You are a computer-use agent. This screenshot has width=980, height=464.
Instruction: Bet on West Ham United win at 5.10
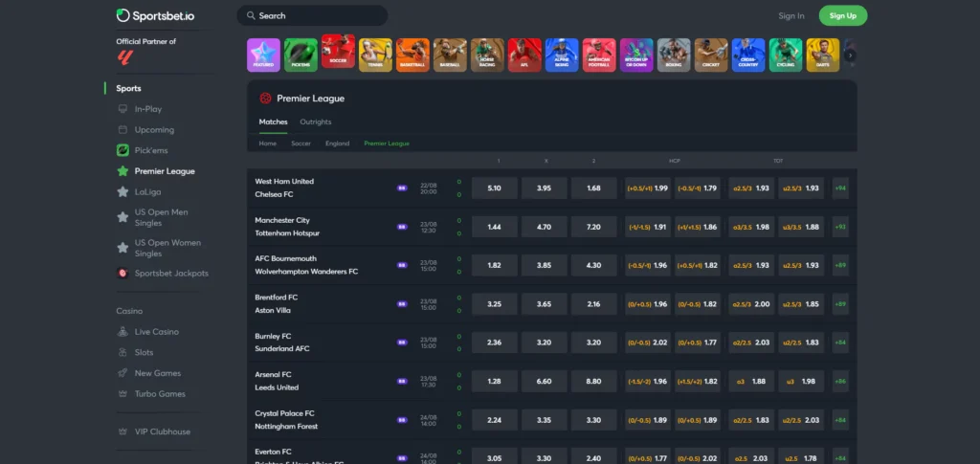pyautogui.click(x=495, y=188)
